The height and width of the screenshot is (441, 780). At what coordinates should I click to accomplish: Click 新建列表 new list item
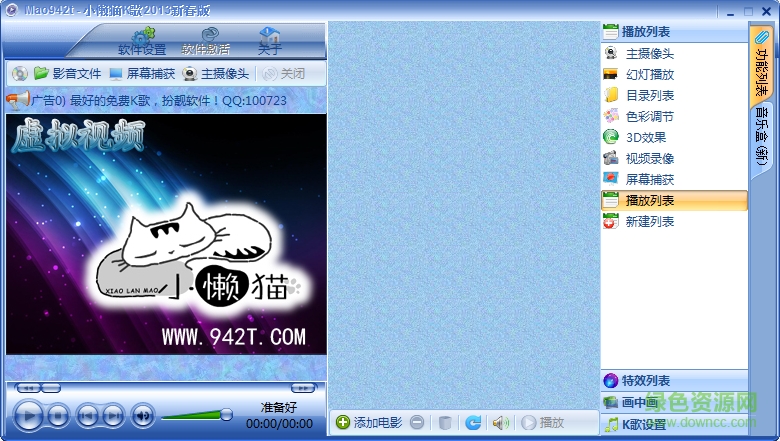point(675,221)
